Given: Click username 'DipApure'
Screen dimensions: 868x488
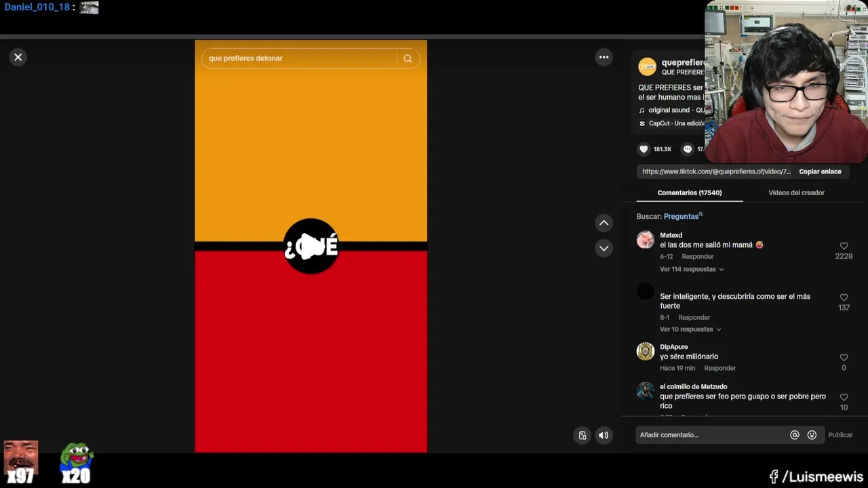Looking at the screenshot, I should (x=674, y=347).
